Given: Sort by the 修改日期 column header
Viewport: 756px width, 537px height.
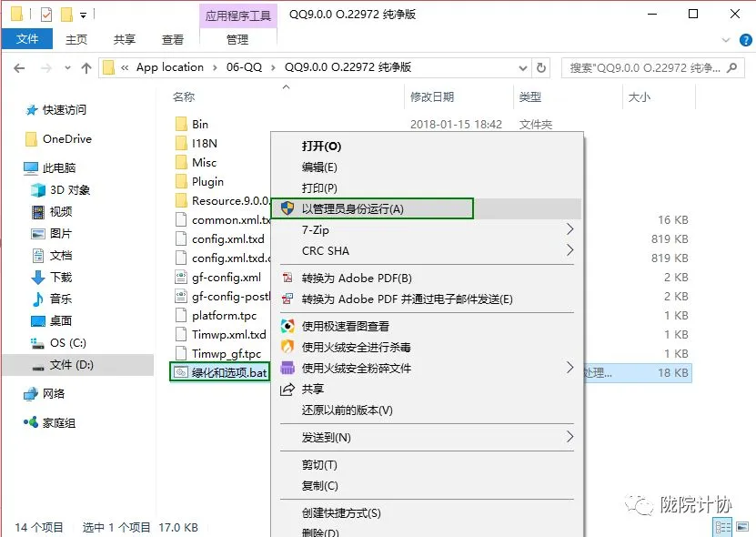Looking at the screenshot, I should 432,97.
